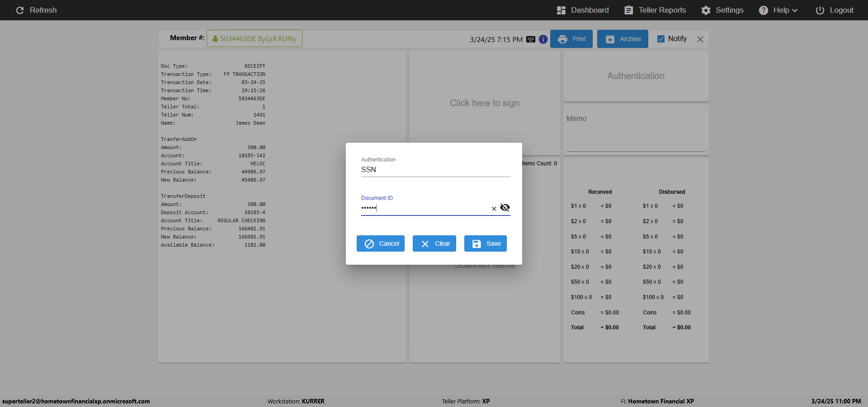Click the Print button
This screenshot has height=407, width=868.
pyautogui.click(x=571, y=39)
